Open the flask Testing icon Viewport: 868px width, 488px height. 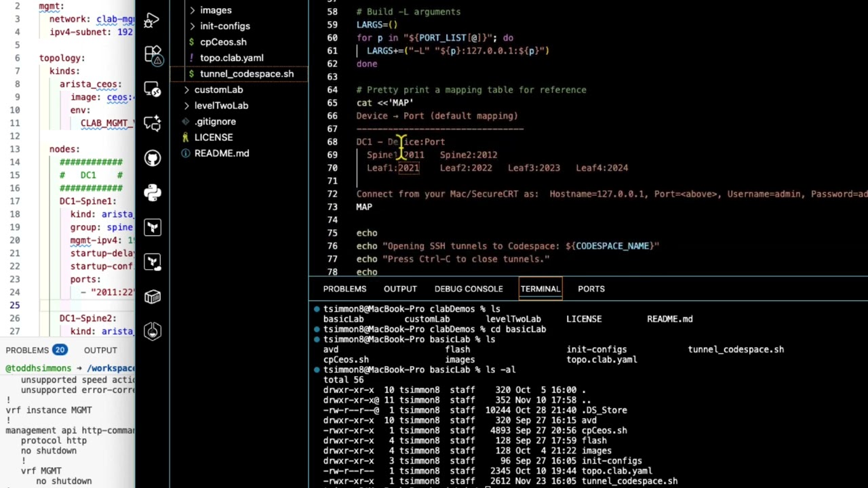152,331
